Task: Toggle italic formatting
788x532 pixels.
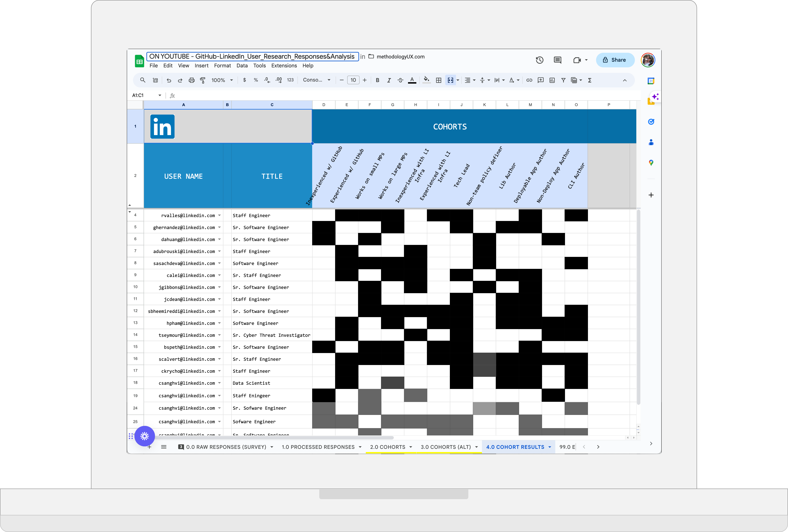Action: click(x=389, y=80)
